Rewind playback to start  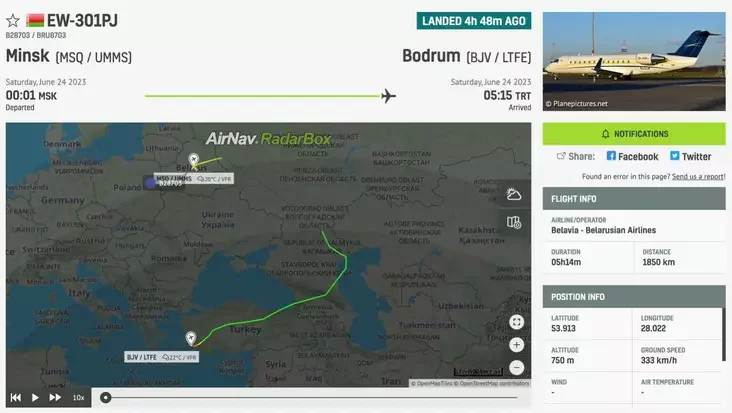tap(15, 397)
